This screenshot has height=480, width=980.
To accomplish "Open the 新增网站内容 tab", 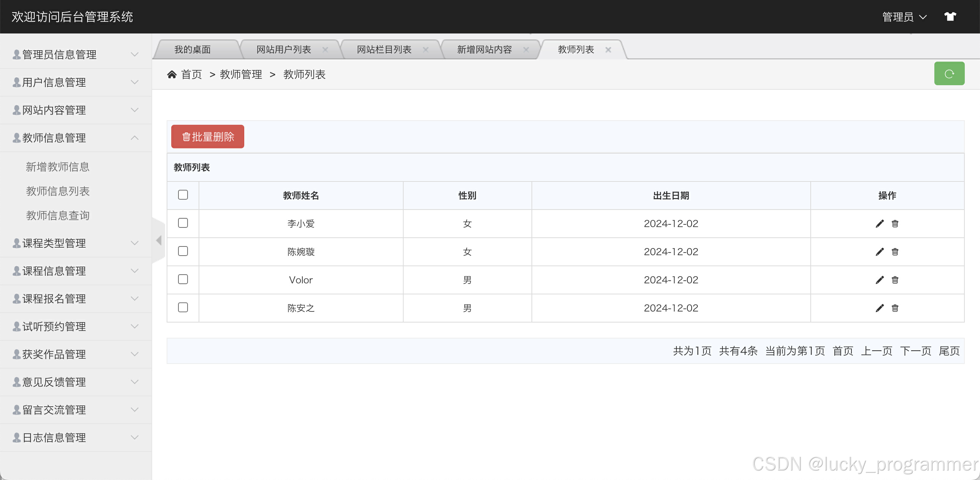I will click(484, 50).
